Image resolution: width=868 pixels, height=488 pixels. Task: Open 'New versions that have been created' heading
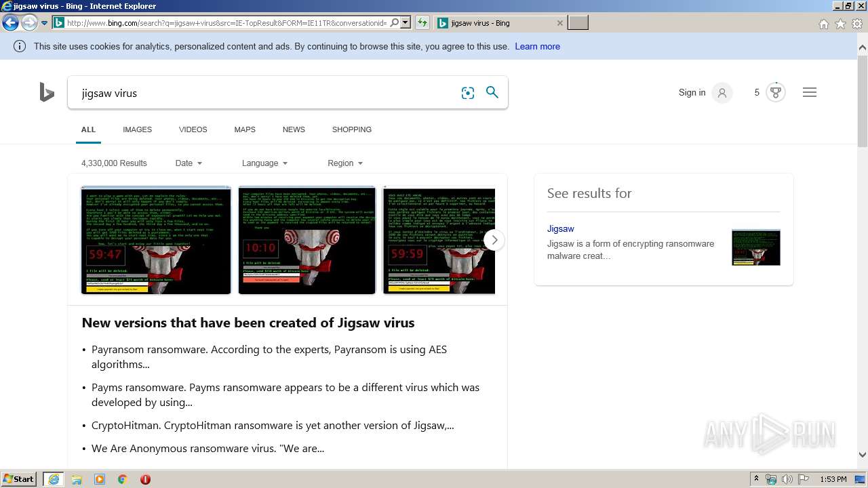(x=248, y=323)
